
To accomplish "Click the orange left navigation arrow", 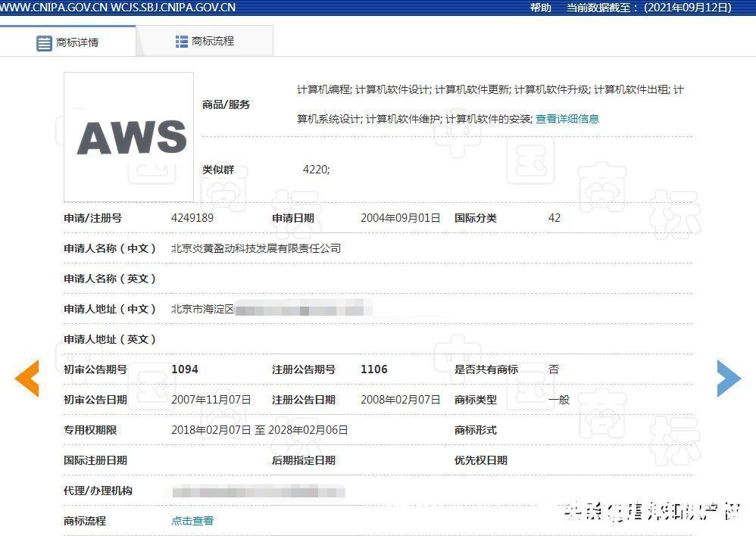I will tap(27, 379).
